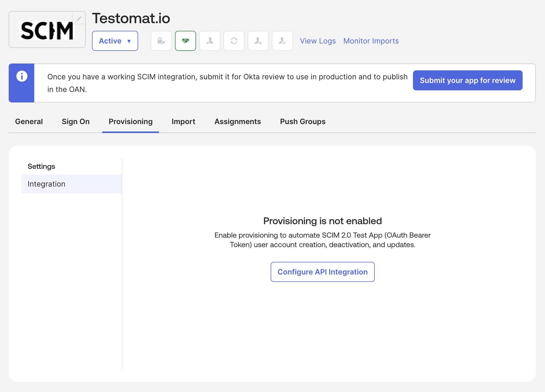Select the Assignments tab
This screenshot has width=545, height=392.
coord(237,121)
